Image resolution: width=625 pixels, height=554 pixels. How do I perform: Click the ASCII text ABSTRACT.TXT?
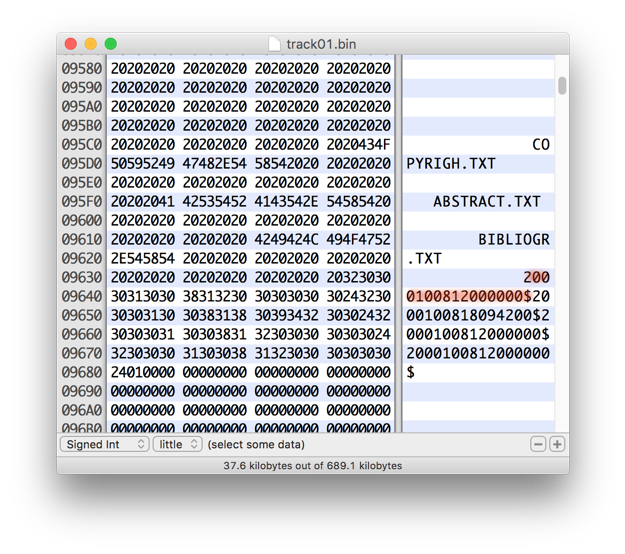[x=487, y=201]
